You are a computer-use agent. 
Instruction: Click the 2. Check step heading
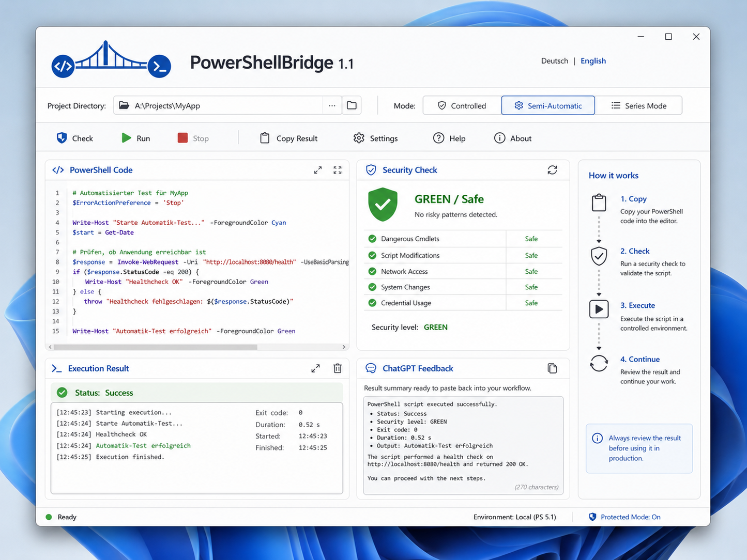click(x=635, y=251)
